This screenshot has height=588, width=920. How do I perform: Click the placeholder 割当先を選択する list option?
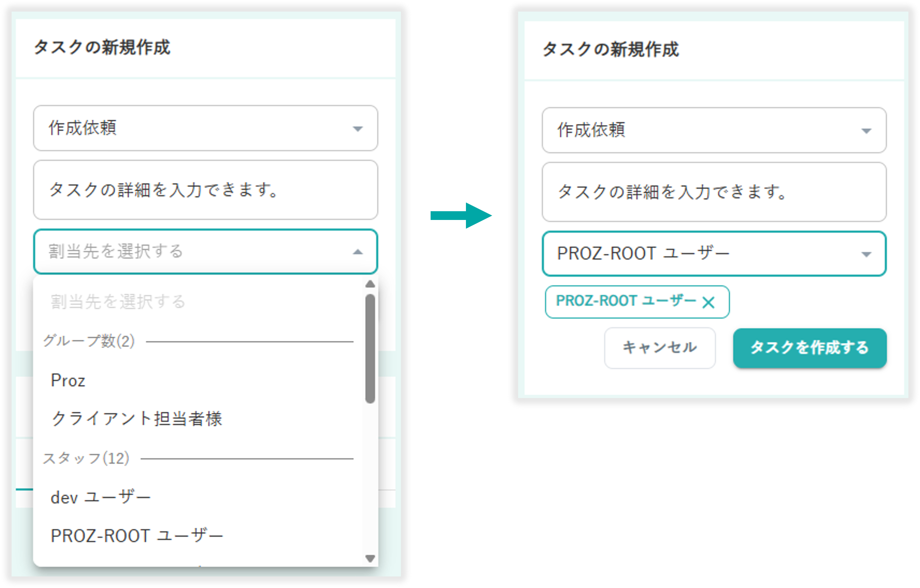(118, 301)
